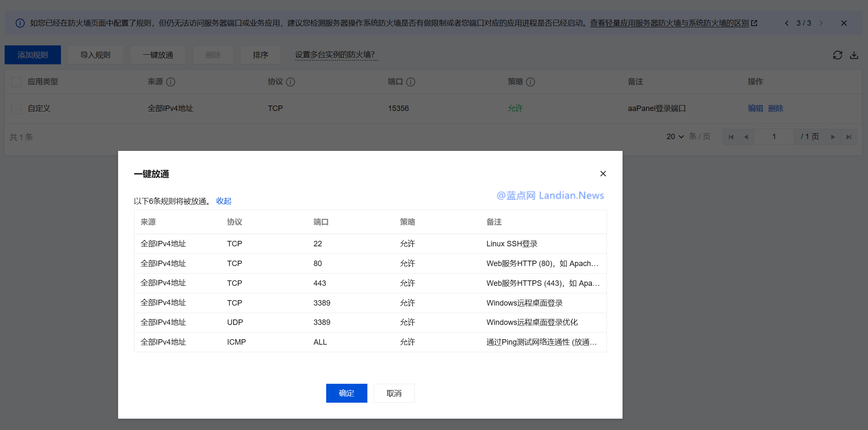Viewport: 868px width, 430px height.
Task: Click the refresh icon above the rules table
Action: [x=837, y=55]
